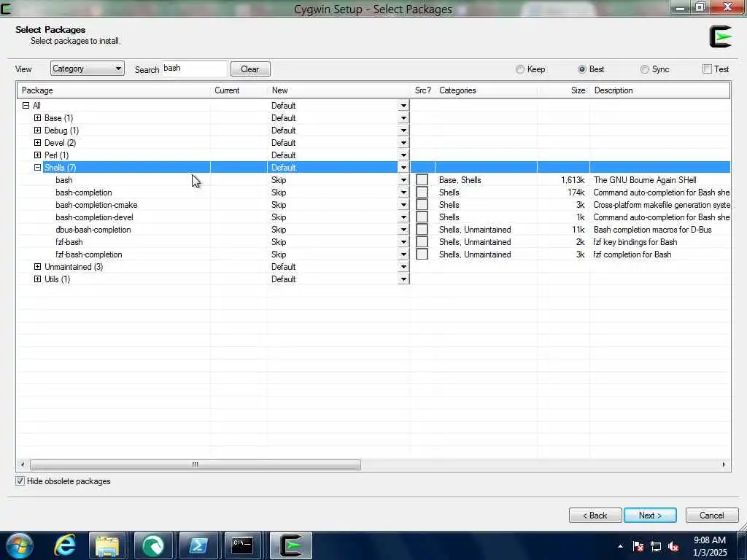Click the New column header

tap(338, 90)
